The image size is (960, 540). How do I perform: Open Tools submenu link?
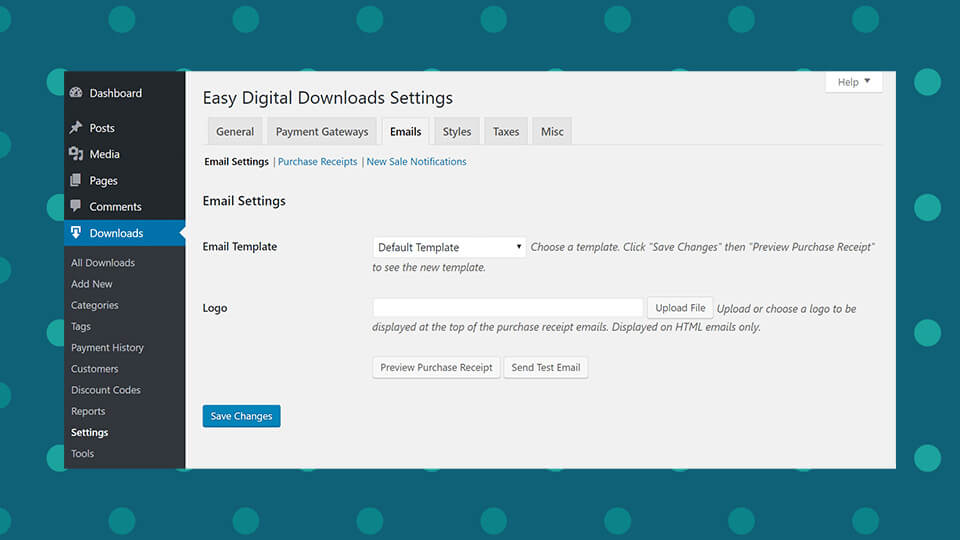click(x=83, y=454)
